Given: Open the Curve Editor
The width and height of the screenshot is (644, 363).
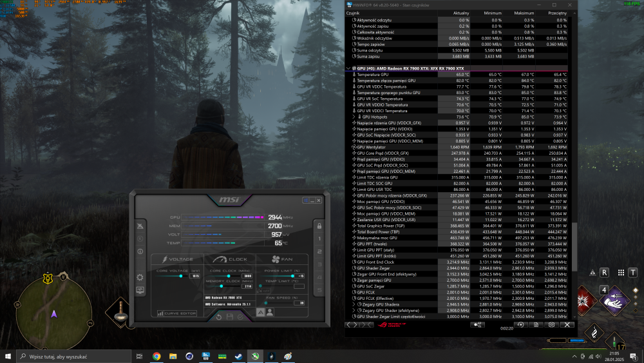Looking at the screenshot, I should pyautogui.click(x=176, y=313).
